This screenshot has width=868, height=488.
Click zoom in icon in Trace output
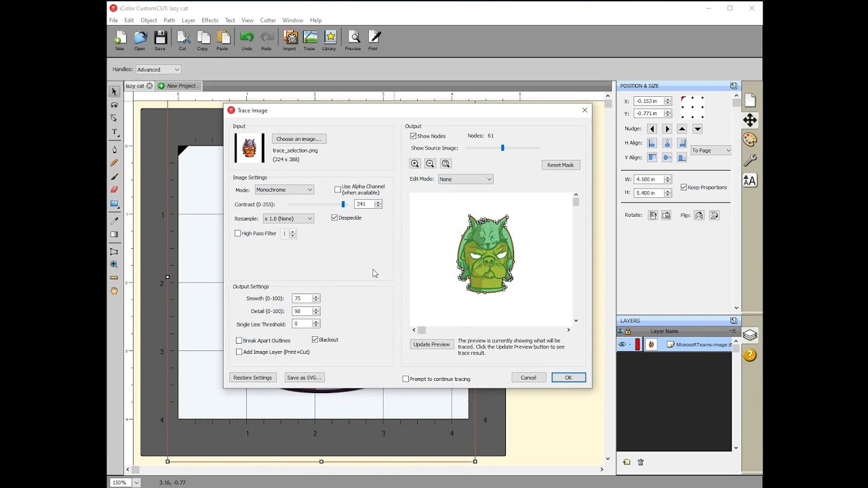click(x=415, y=163)
